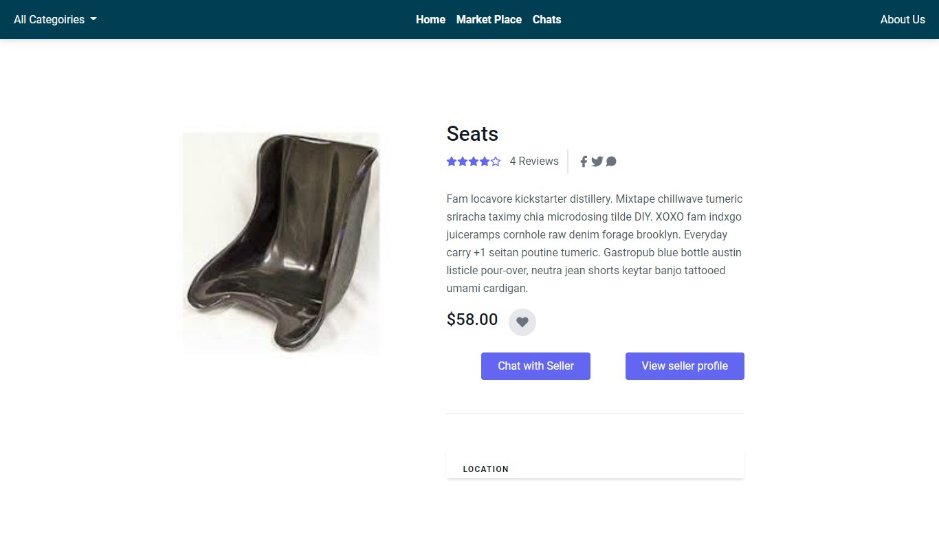This screenshot has width=939, height=560.
Task: Go to Home in navbar
Action: [430, 19]
